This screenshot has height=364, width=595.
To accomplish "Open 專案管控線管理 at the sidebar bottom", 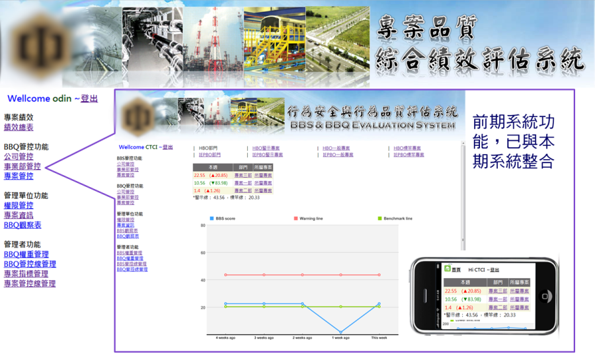I will tap(30, 283).
